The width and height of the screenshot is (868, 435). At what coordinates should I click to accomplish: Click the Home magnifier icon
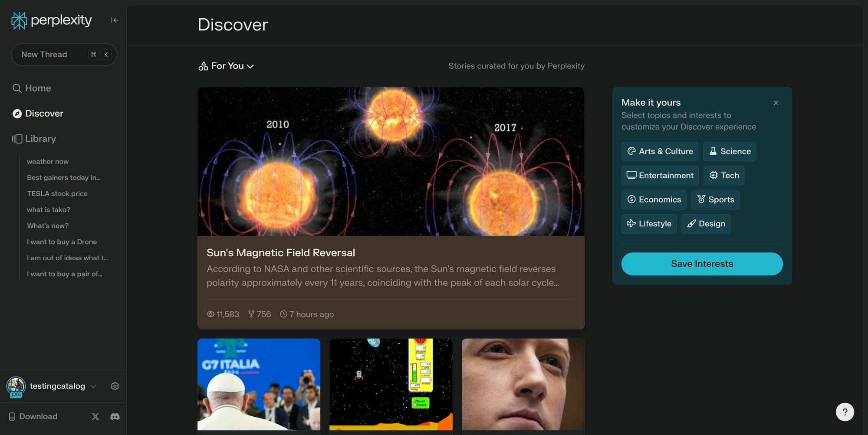(x=18, y=88)
